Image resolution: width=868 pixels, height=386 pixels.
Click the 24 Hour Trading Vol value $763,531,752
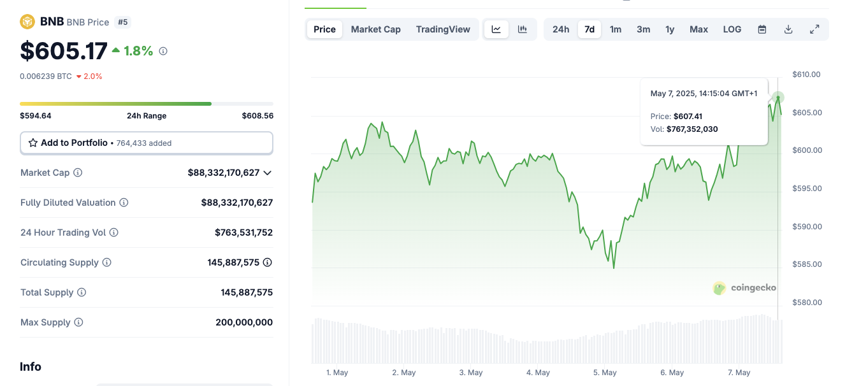pyautogui.click(x=244, y=232)
